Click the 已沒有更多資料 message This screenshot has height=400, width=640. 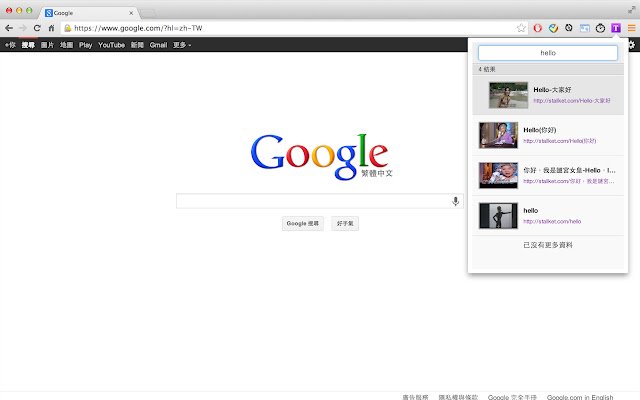pos(548,245)
